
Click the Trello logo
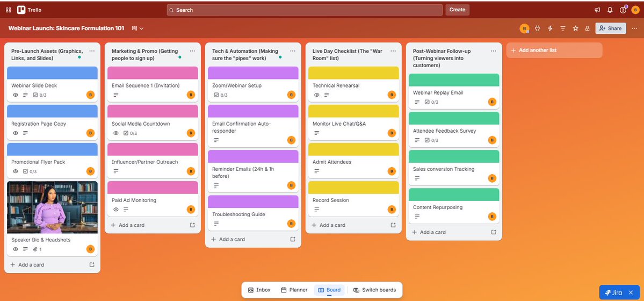(x=29, y=10)
